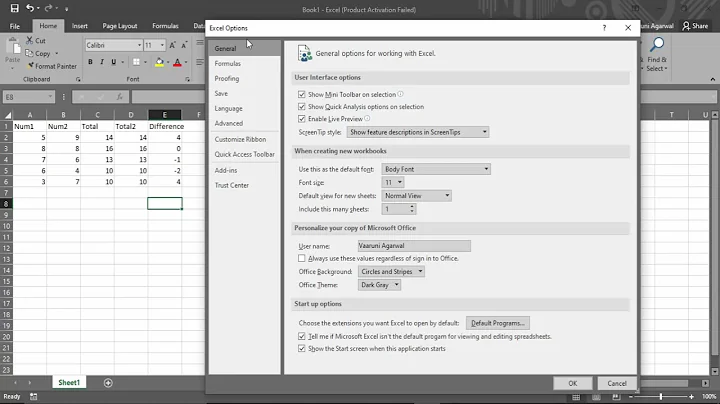Click the Copy icon in Clipboard group

click(x=29, y=53)
